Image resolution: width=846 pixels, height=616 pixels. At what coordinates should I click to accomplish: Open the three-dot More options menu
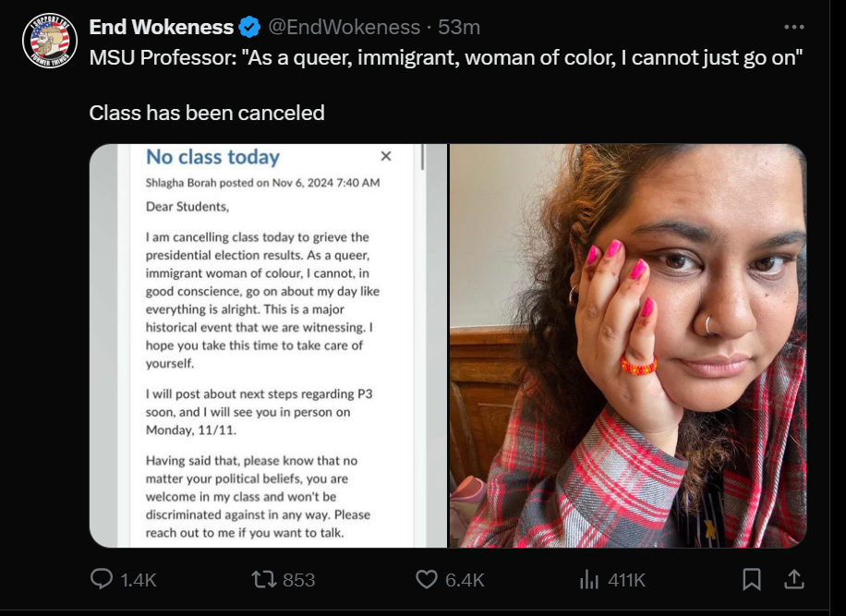(793, 27)
